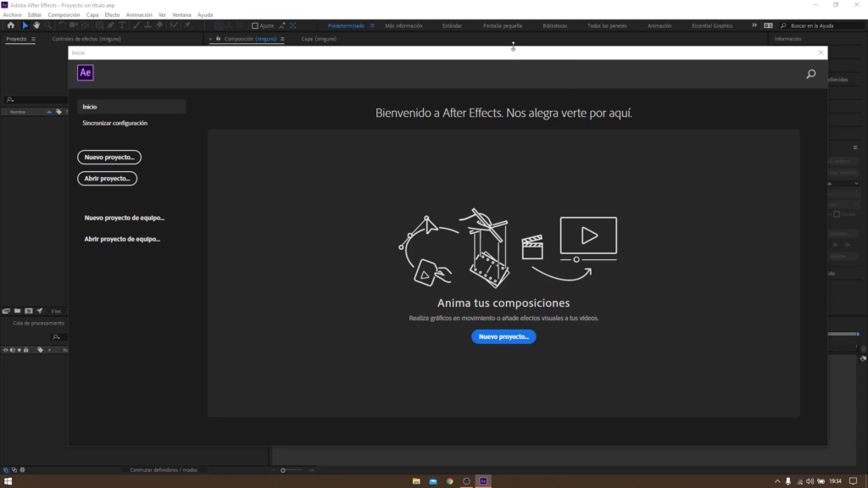Select the Roto Brush tool

[x=174, y=25]
